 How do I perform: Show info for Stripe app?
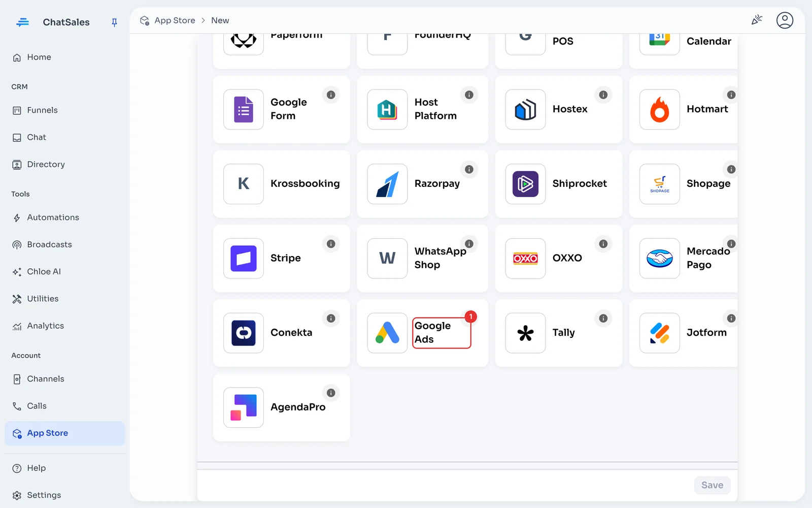331,244
